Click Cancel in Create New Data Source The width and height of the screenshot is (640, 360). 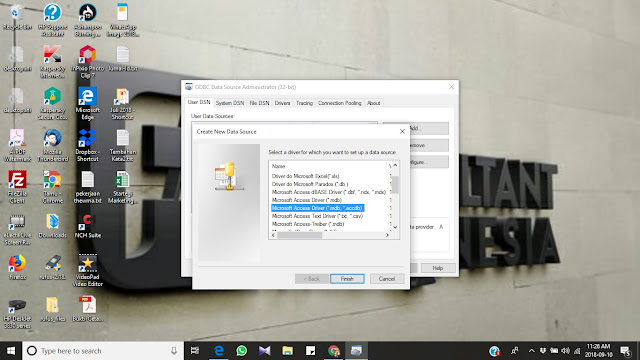click(x=387, y=279)
